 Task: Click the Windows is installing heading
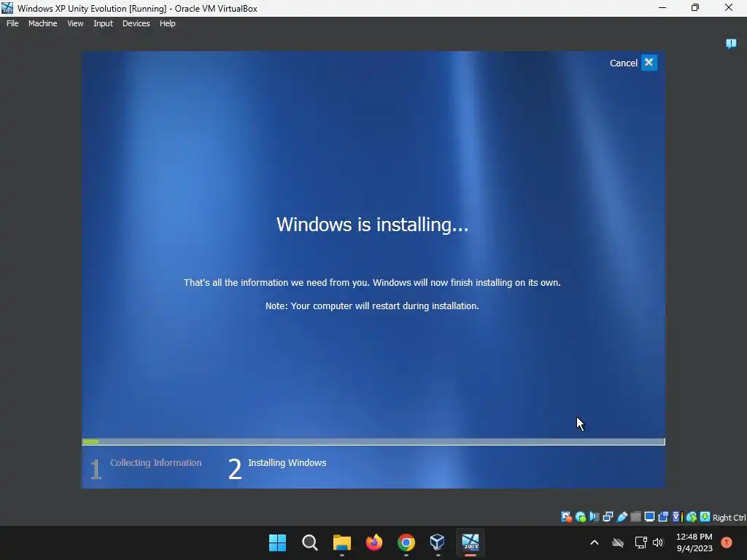(x=373, y=225)
